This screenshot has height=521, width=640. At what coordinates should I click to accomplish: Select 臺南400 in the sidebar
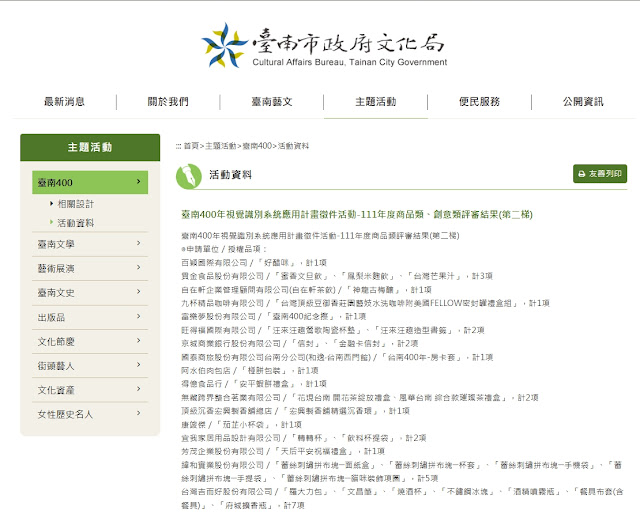90,183
